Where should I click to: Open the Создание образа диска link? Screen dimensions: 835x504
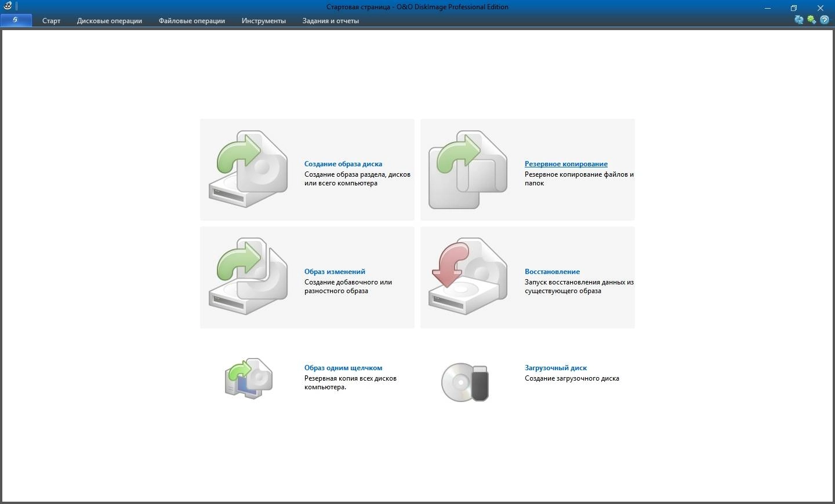coord(343,164)
